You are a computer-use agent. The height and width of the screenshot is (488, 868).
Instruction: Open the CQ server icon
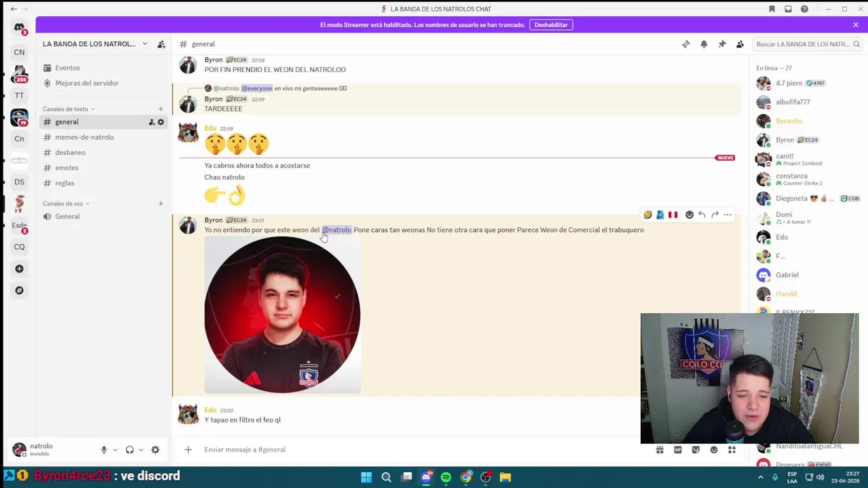tap(19, 247)
